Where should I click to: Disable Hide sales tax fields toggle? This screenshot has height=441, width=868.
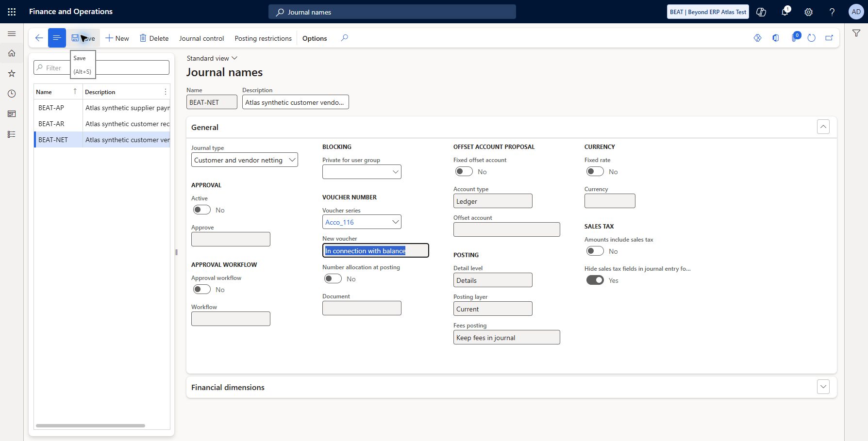point(595,280)
